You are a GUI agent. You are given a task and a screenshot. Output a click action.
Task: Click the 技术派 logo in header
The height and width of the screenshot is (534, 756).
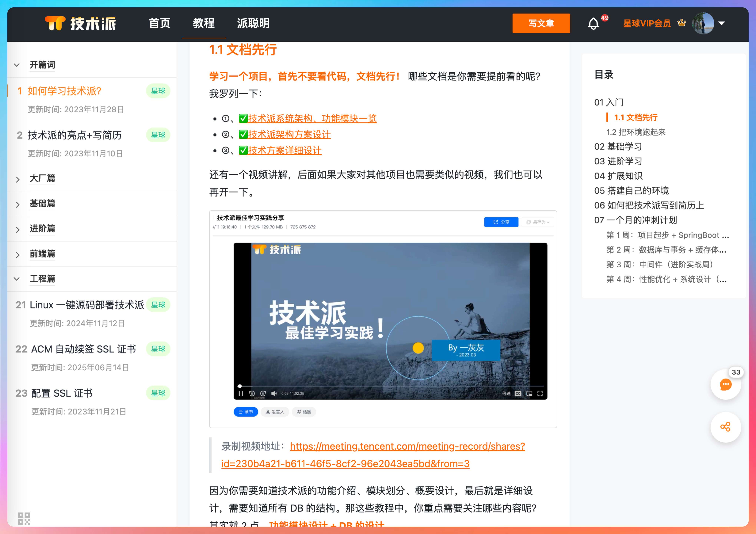click(80, 23)
